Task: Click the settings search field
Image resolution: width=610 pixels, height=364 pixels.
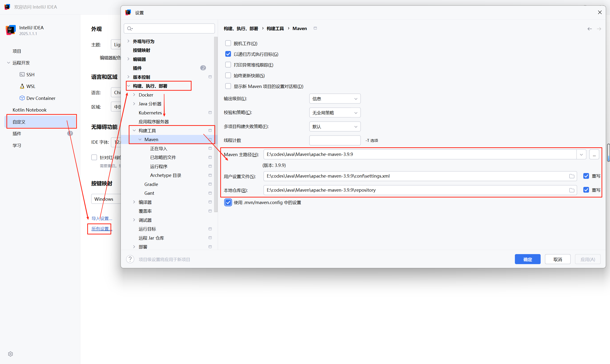Action: coord(169,28)
